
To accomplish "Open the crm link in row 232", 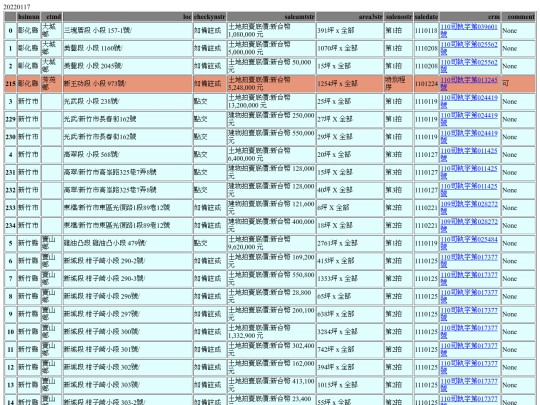I will 469,190.
